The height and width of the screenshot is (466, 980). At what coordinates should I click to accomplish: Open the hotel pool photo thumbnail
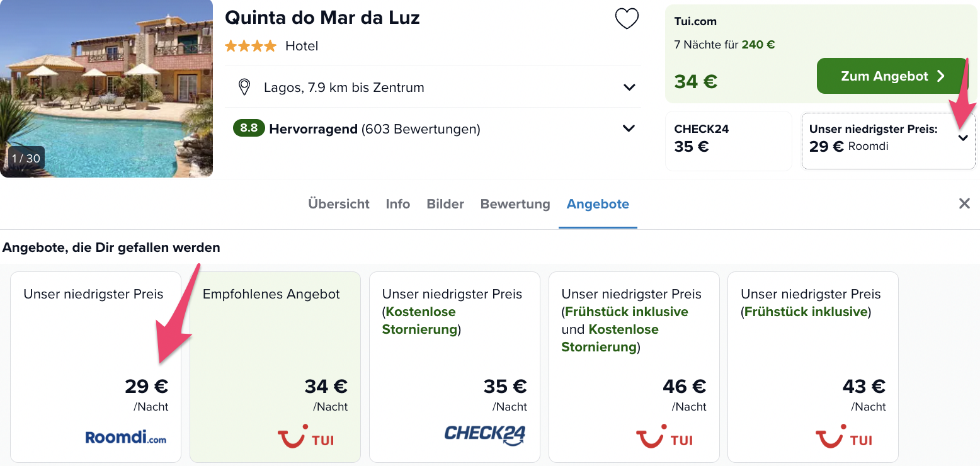click(106, 89)
